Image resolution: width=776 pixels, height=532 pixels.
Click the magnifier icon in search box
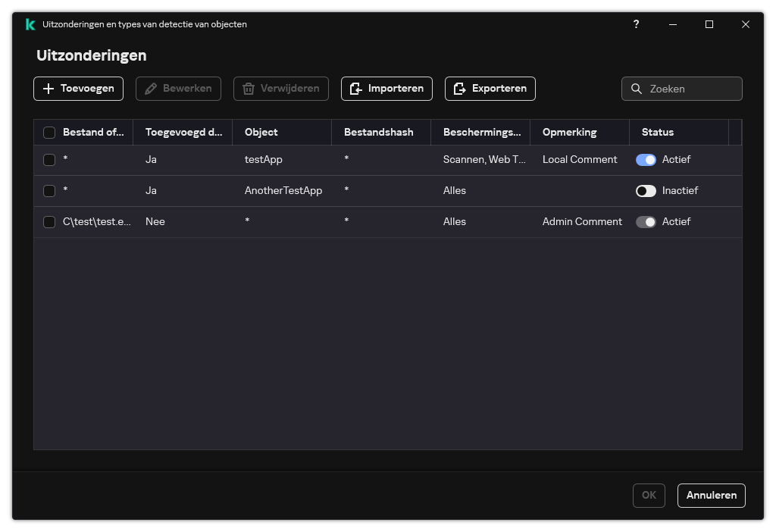click(637, 89)
